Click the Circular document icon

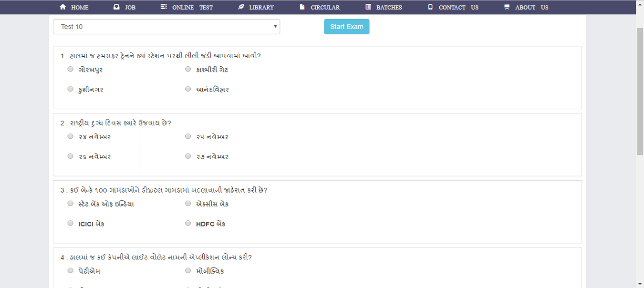pyautogui.click(x=302, y=7)
